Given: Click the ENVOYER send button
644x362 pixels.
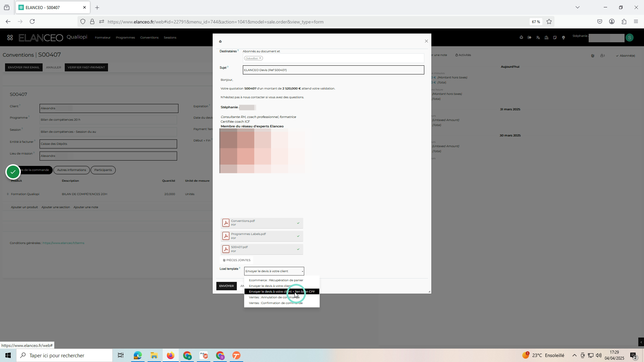Looking at the screenshot, I should coord(226,286).
